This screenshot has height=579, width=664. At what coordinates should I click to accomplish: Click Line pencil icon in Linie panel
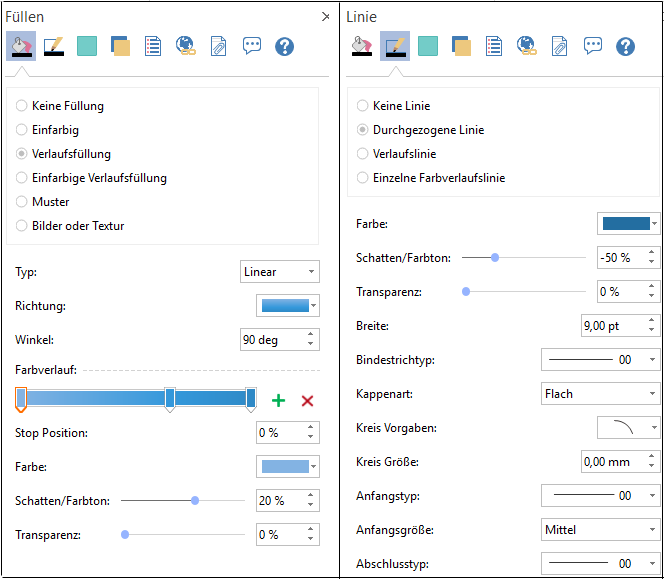395,46
